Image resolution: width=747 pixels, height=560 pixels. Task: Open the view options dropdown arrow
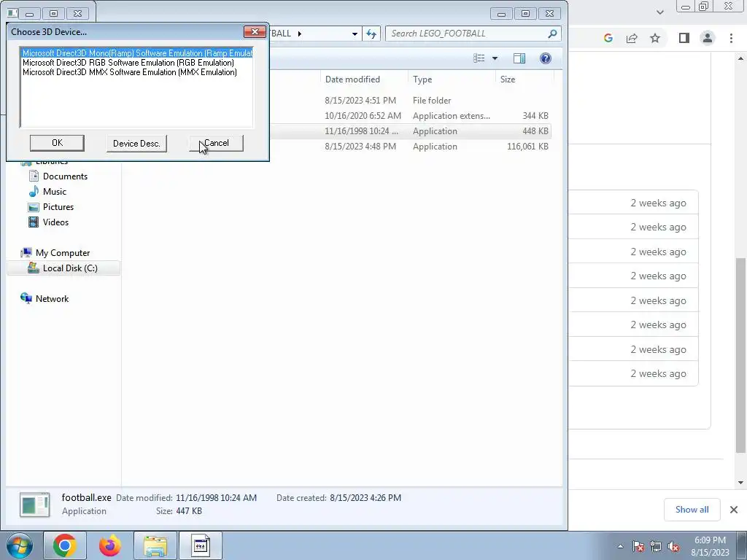click(495, 58)
